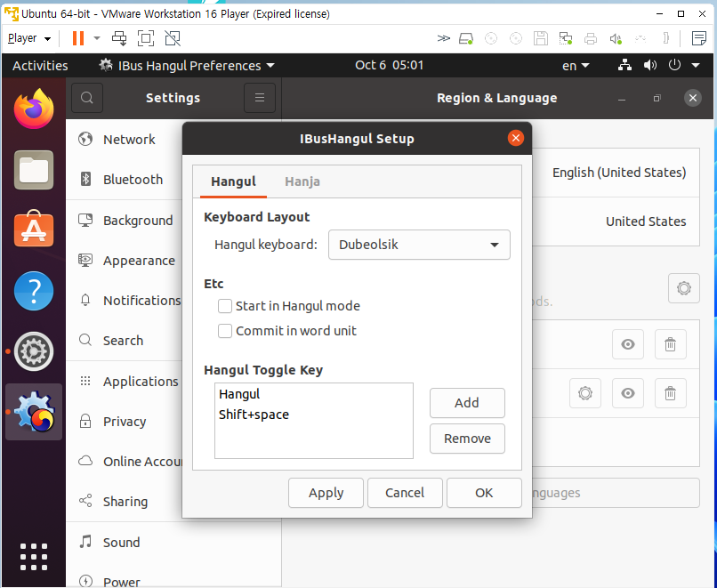Click the volume speaker icon in top bar

pyautogui.click(x=649, y=66)
